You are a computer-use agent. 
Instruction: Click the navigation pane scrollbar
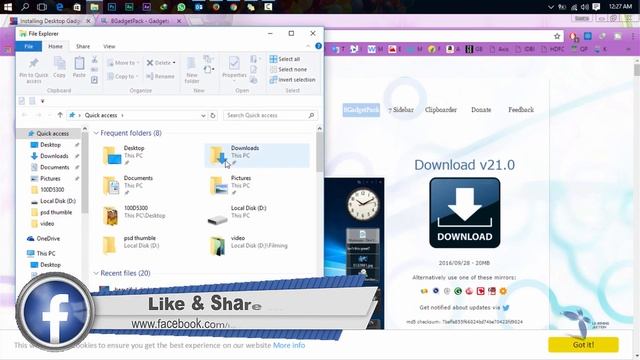(85, 172)
